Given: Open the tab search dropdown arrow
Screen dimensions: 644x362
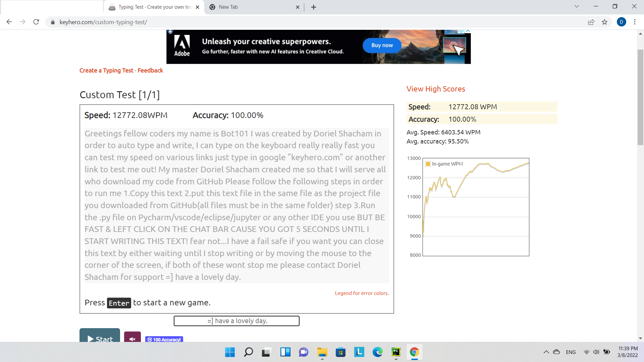Looking at the screenshot, I should pos(577,6).
